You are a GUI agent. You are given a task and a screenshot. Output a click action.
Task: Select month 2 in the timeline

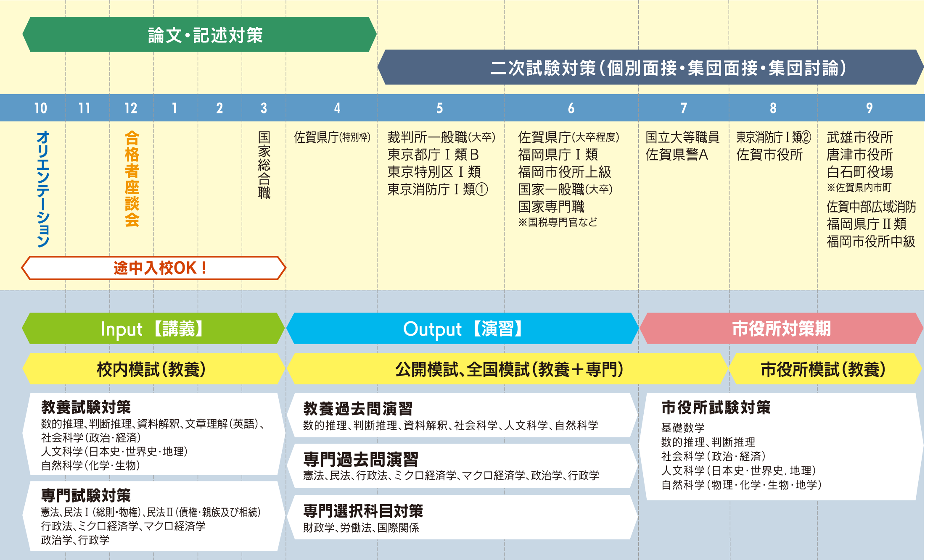click(x=219, y=108)
